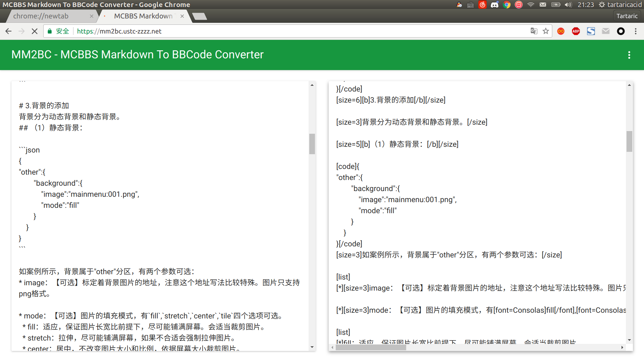Open the Discord tray icon

pyautogui.click(x=494, y=5)
